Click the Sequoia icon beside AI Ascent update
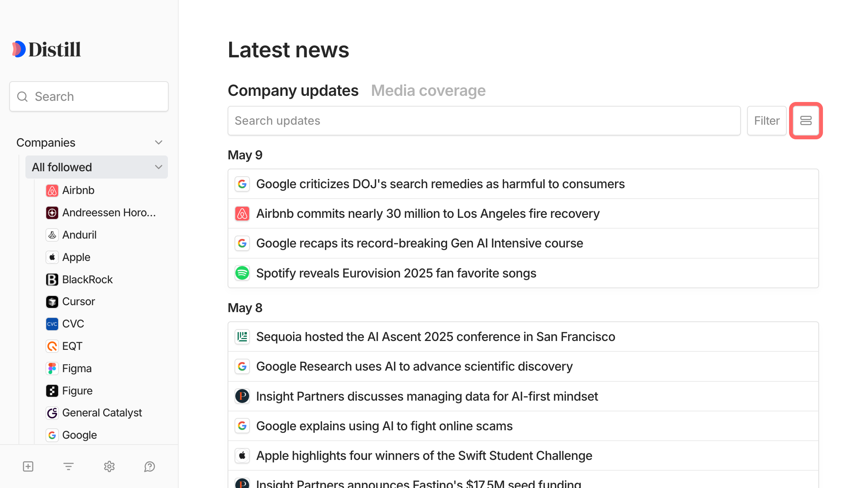The image size is (868, 488). pos(242,337)
